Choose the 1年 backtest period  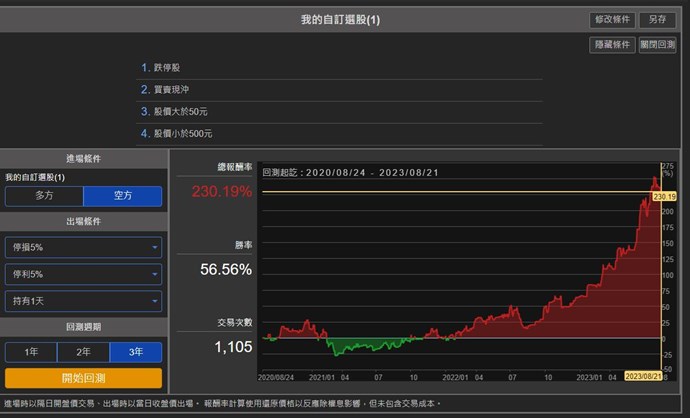[30, 352]
